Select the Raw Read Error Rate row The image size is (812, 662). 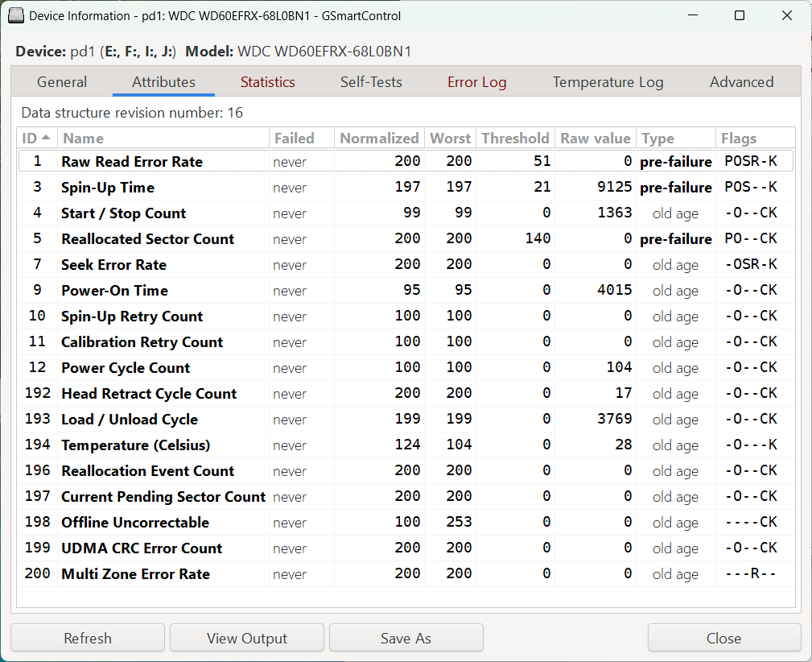click(x=406, y=161)
